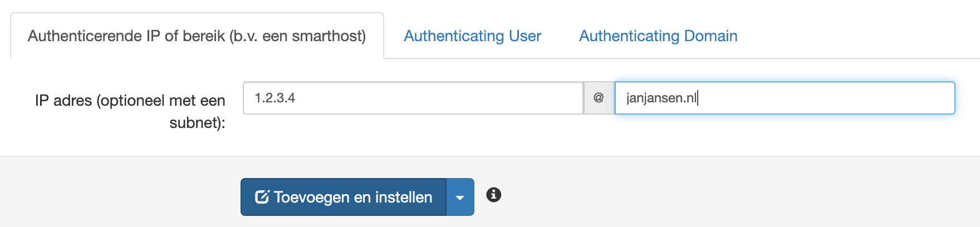
Task: Click the word Toevoegen on the blue button
Action: (311, 198)
